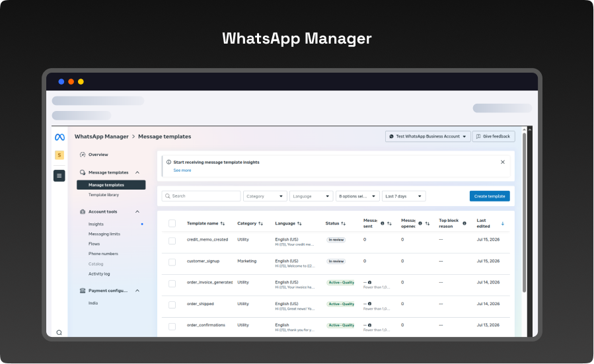Open the Language filter dropdown
This screenshot has width=594, height=364.
(x=311, y=196)
